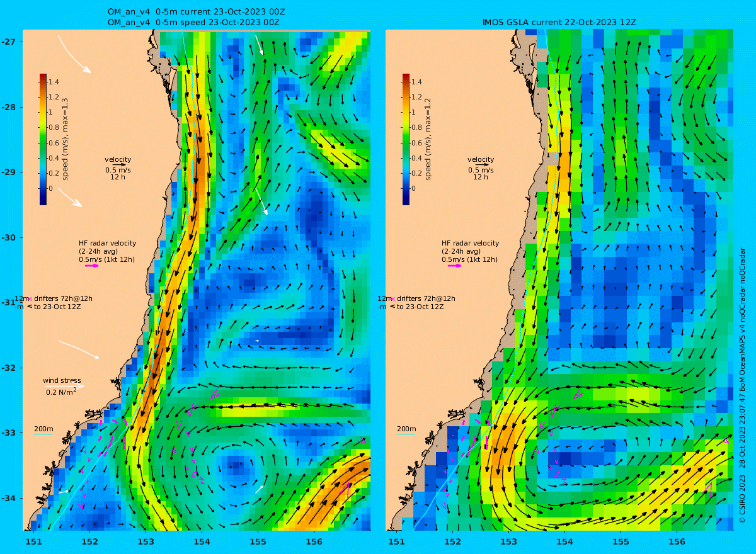The image size is (756, 554).
Task: Click '153' longitude label under right map
Action: [x=508, y=541]
